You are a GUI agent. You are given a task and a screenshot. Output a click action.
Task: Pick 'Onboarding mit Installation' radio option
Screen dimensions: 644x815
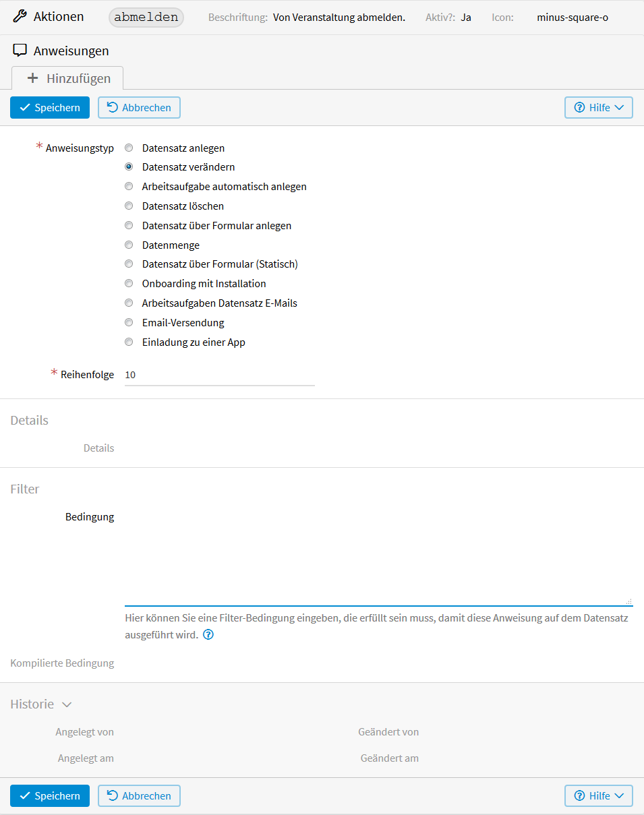129,284
